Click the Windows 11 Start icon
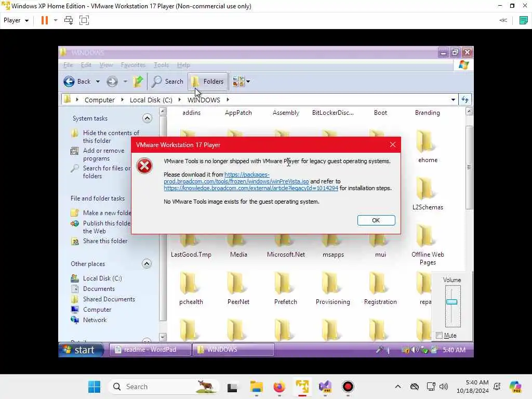Viewport: 532px width, 399px height. (x=95, y=387)
